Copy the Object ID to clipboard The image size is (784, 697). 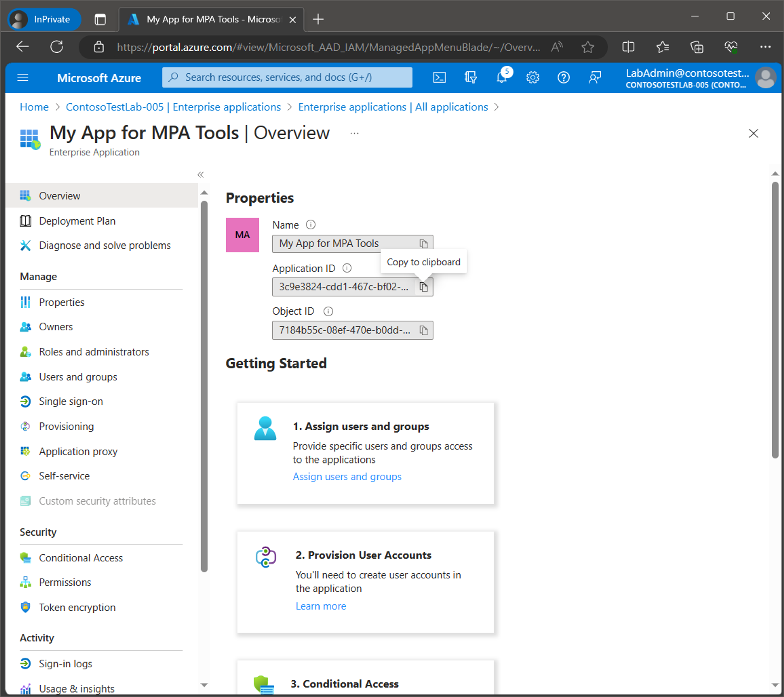pos(423,330)
